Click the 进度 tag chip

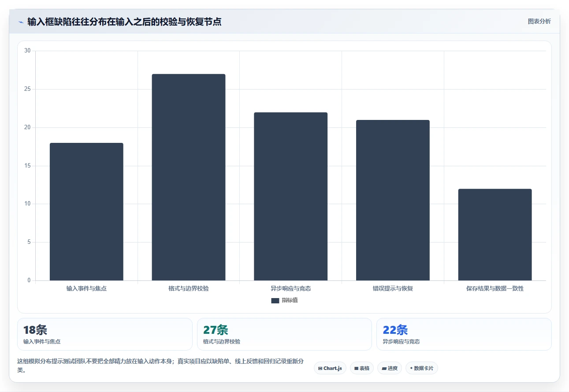(390, 368)
